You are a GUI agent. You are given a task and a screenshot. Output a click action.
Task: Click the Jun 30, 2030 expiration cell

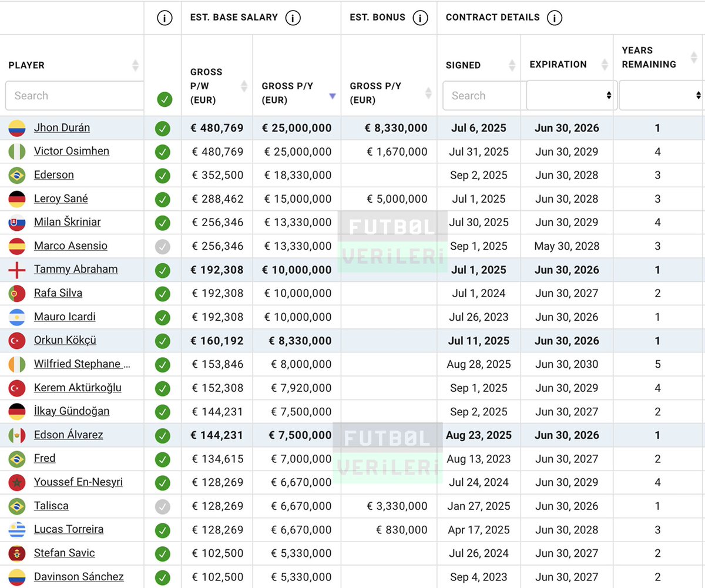567,364
